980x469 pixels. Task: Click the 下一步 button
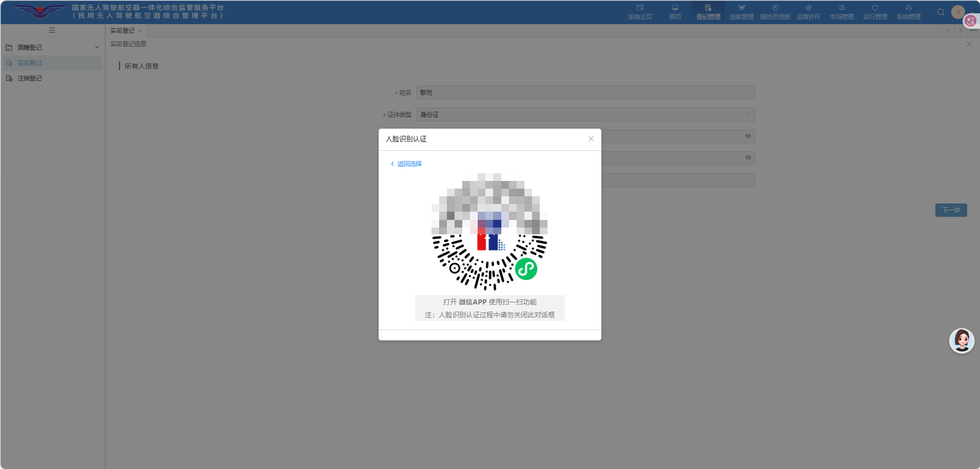click(x=951, y=210)
